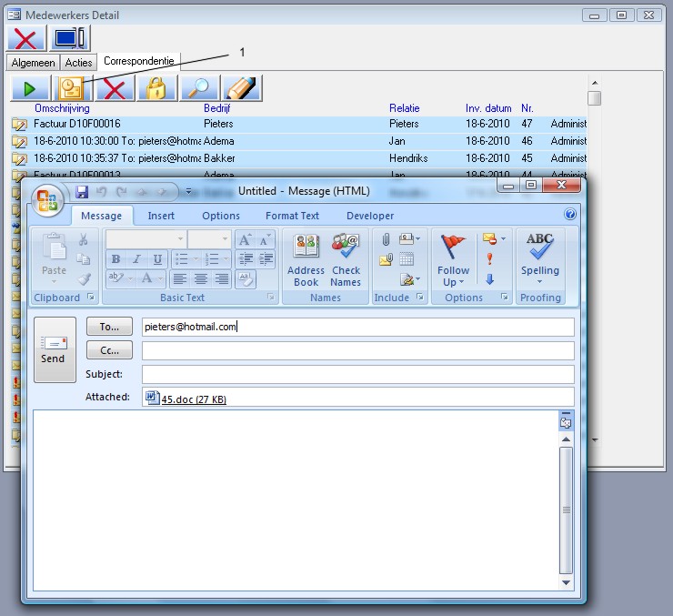Click the Save icon in Quick Access Toolbar
Image resolution: width=673 pixels, height=616 pixels.
pos(82,192)
